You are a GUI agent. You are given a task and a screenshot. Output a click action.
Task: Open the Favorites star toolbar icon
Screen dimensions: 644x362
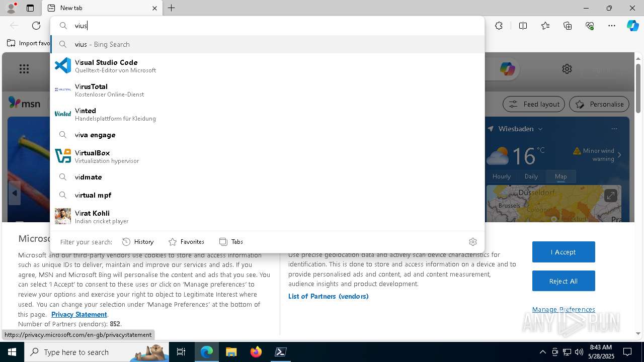click(545, 26)
